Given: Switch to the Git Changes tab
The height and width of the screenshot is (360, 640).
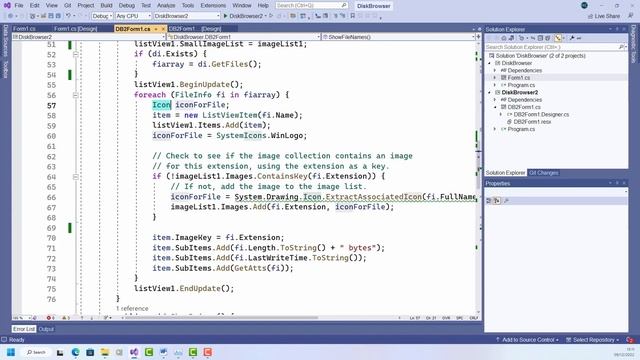Looking at the screenshot, I should (543, 173).
